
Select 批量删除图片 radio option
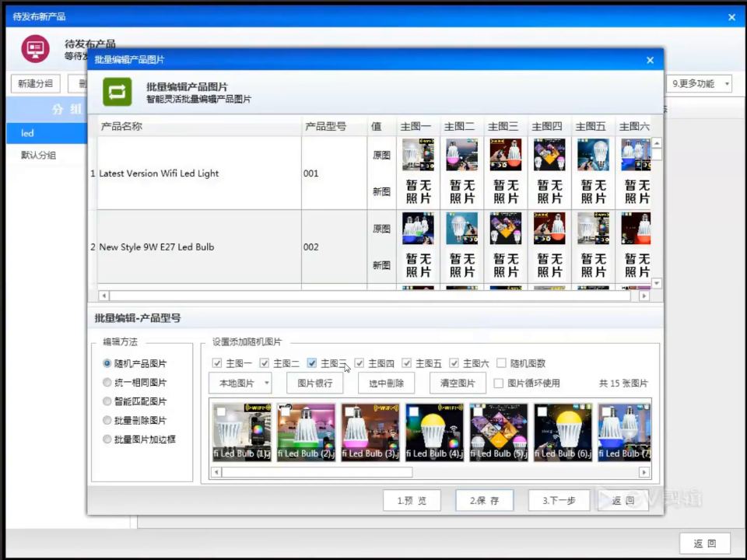click(135, 421)
